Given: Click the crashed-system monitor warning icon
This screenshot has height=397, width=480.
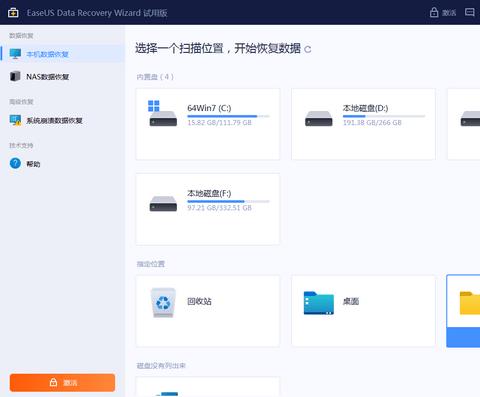Looking at the screenshot, I should pos(15,120).
